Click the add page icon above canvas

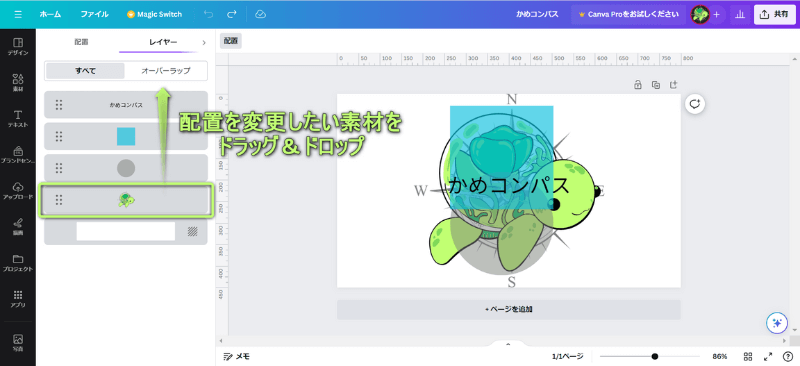click(x=673, y=85)
